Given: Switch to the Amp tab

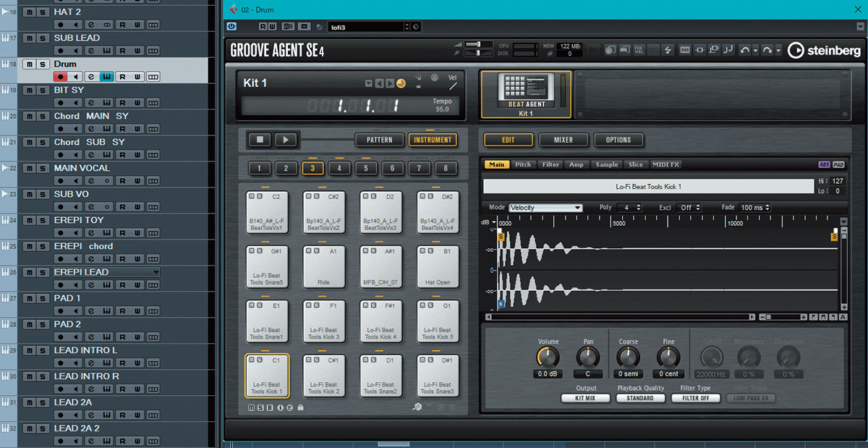Looking at the screenshot, I should 576,164.
